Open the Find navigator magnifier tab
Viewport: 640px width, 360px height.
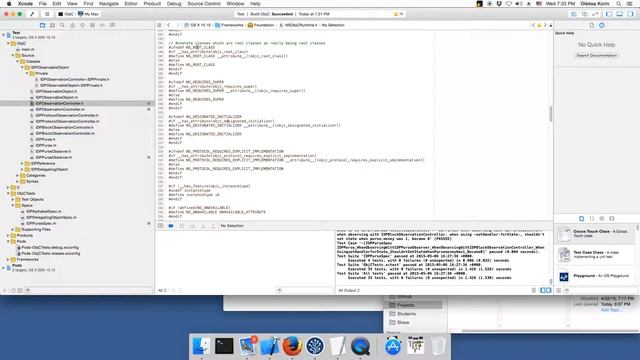tap(62, 25)
